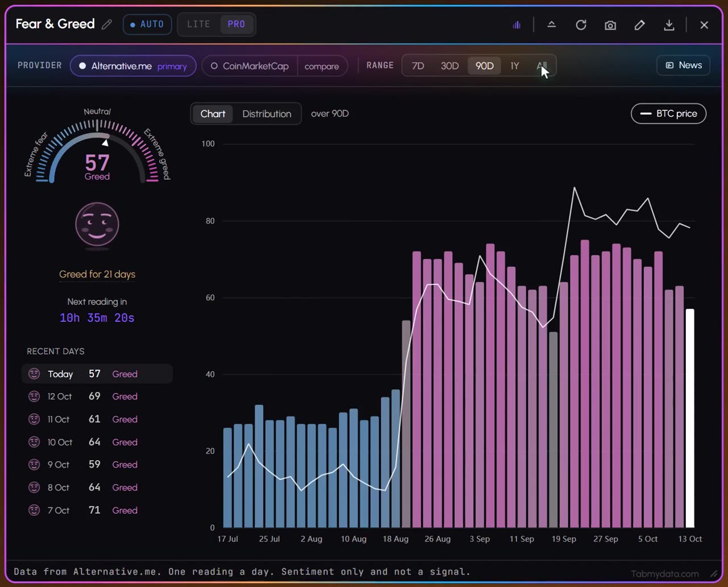Viewport: 728px width, 587px height.
Task: Toggle the AUTO mode button
Action: pyautogui.click(x=147, y=24)
